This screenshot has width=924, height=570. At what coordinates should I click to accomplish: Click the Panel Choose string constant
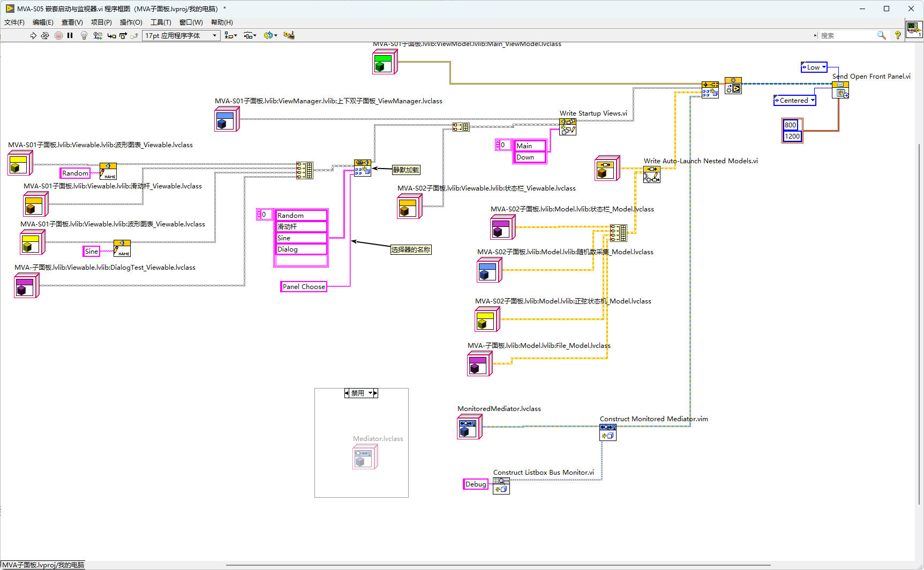(304, 286)
